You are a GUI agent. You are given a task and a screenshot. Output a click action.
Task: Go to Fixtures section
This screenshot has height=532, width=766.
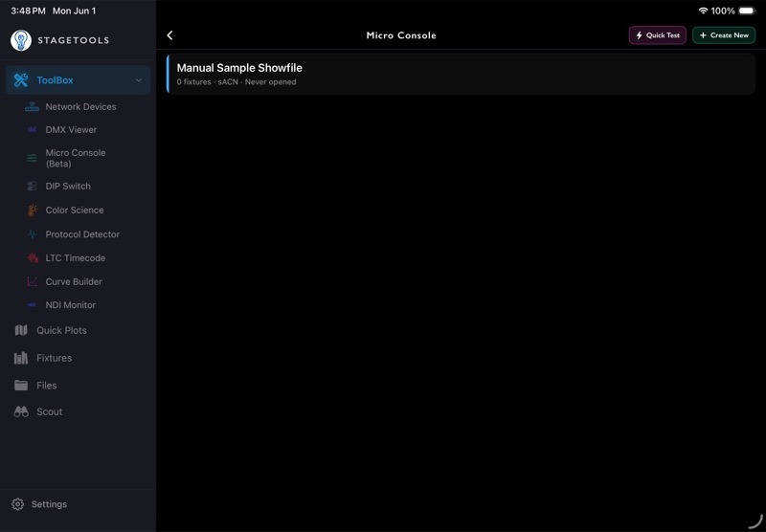(x=54, y=358)
